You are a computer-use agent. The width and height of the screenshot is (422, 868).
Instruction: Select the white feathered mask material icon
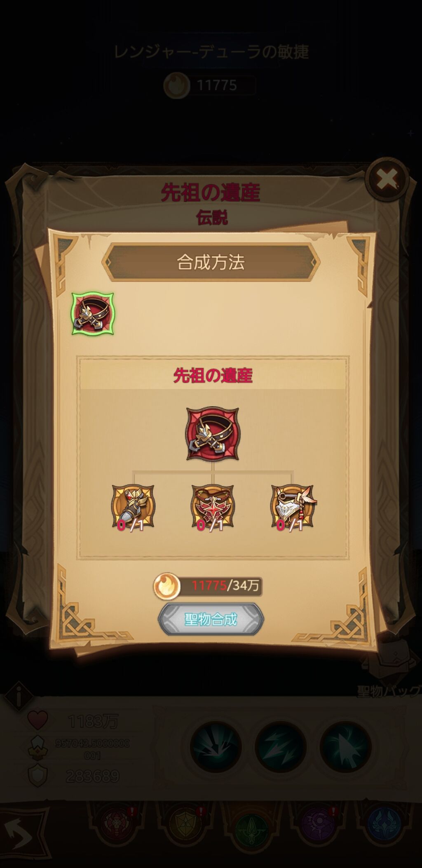292,506
